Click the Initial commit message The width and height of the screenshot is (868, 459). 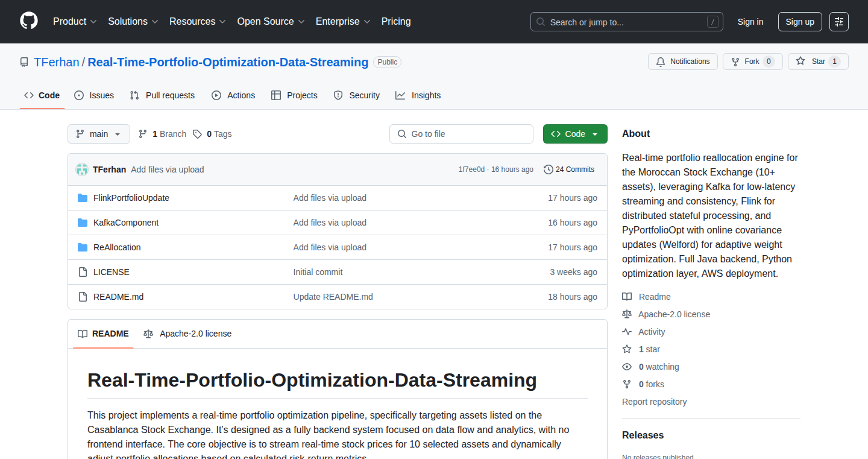tap(318, 272)
